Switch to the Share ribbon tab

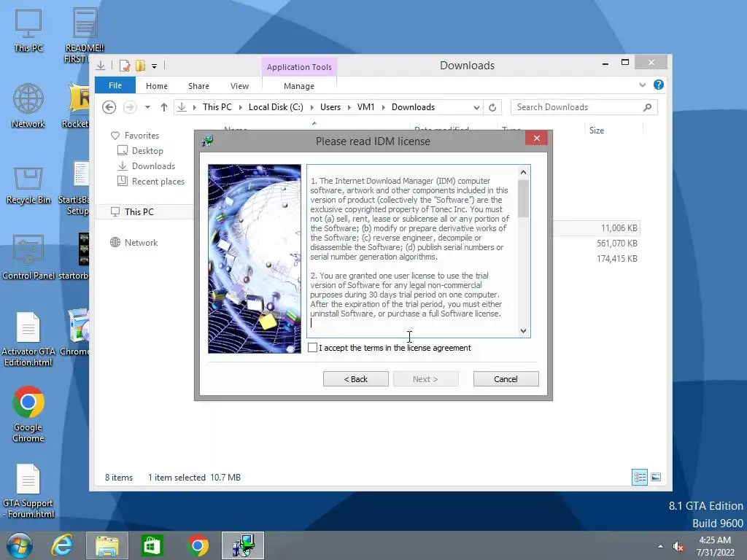pos(198,86)
